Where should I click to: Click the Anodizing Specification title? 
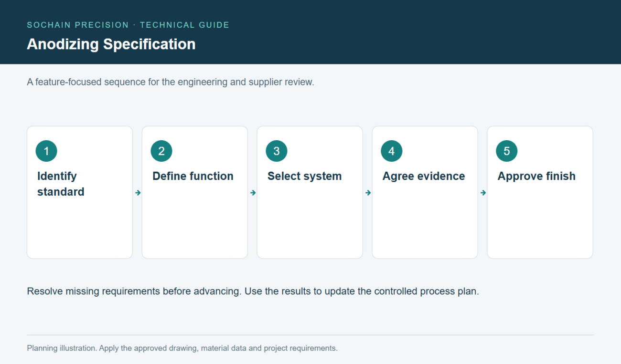[x=111, y=44]
